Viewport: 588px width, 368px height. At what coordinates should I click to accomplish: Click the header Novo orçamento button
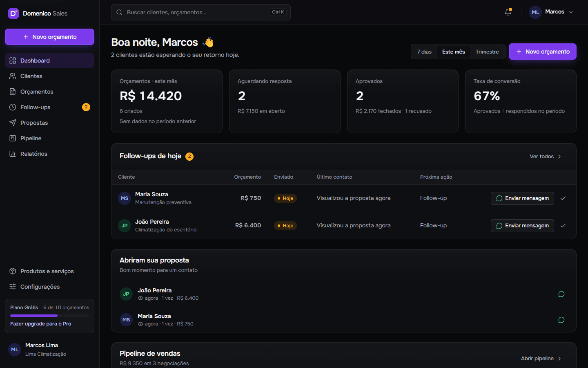click(543, 52)
